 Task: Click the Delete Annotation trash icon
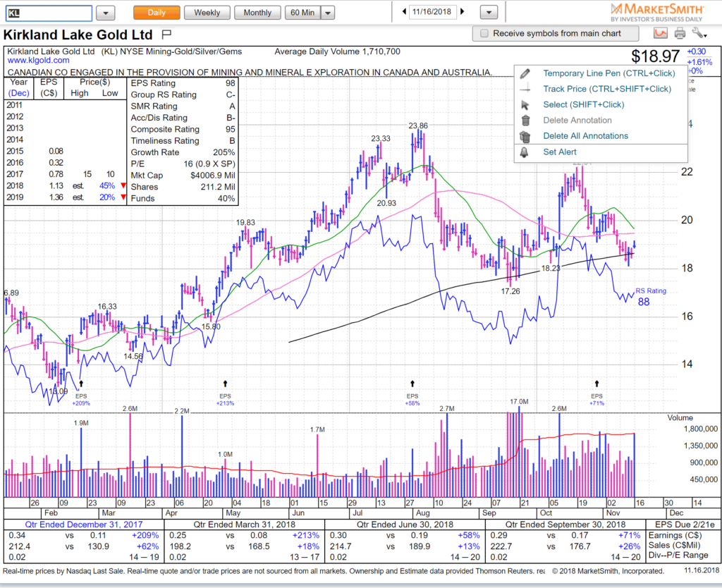[x=525, y=121]
